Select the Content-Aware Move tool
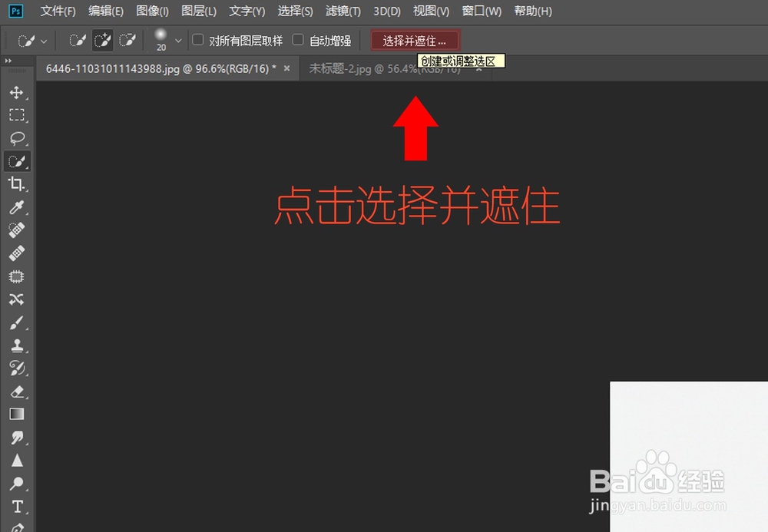The image size is (768, 532). tap(17, 299)
